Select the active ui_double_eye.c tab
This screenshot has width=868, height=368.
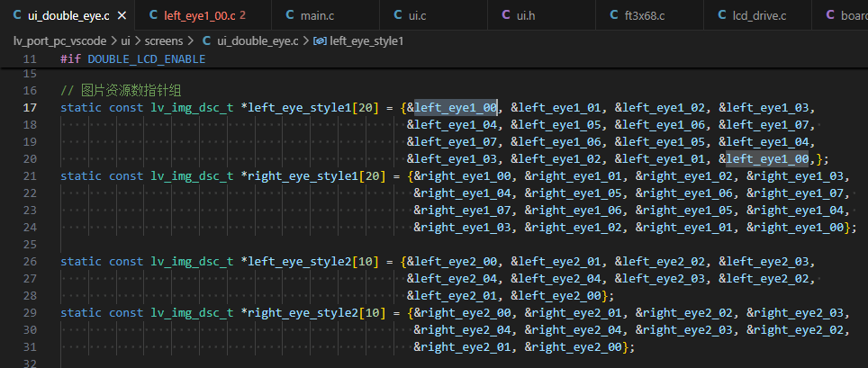(68, 15)
